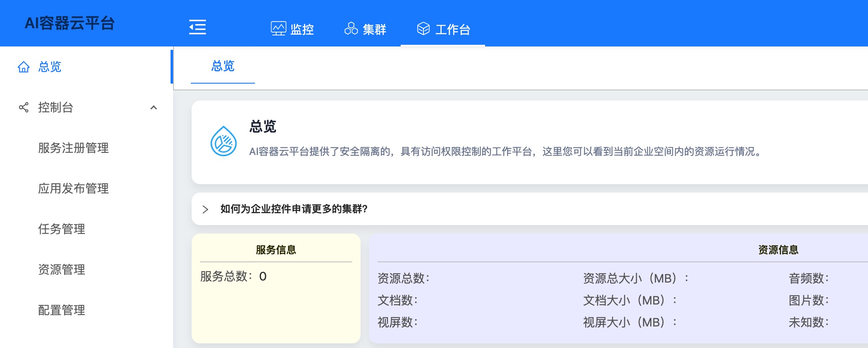Open the 监控 top navigation tab
This screenshot has width=868, height=348.
point(292,28)
